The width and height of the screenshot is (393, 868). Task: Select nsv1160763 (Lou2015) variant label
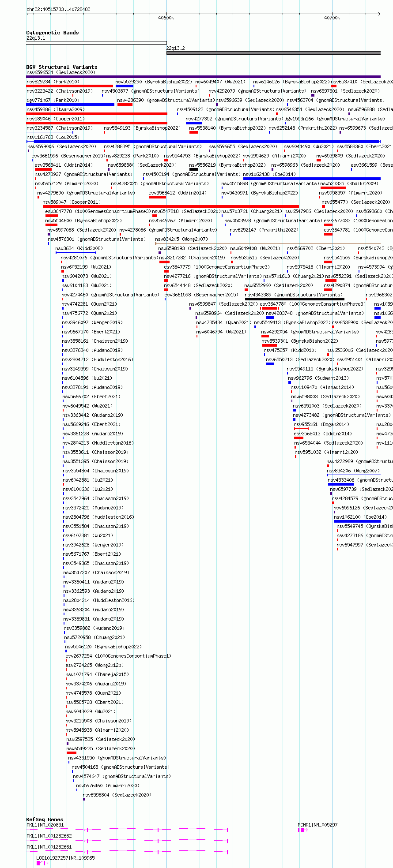(x=53, y=137)
